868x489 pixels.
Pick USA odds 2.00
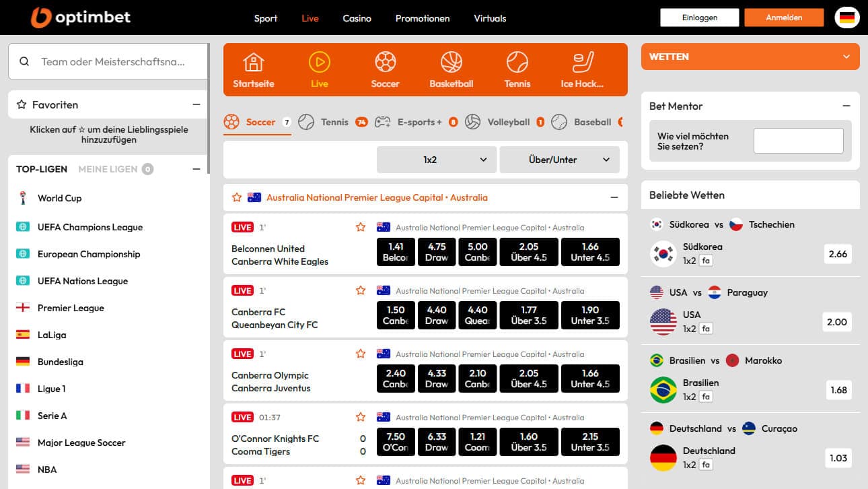point(836,322)
